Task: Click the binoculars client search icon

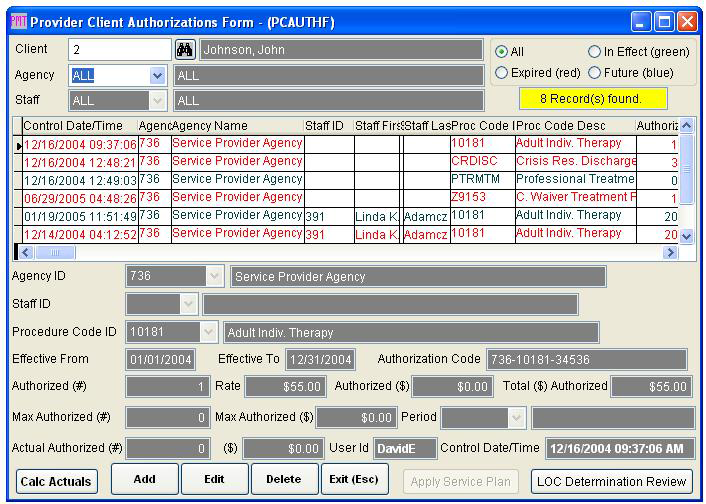Action: click(185, 50)
